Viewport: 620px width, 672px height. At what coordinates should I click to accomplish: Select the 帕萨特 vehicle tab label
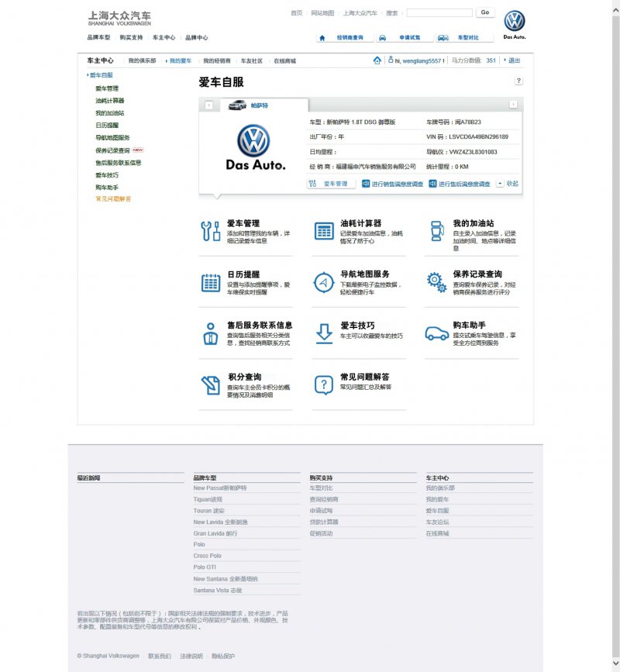(259, 105)
